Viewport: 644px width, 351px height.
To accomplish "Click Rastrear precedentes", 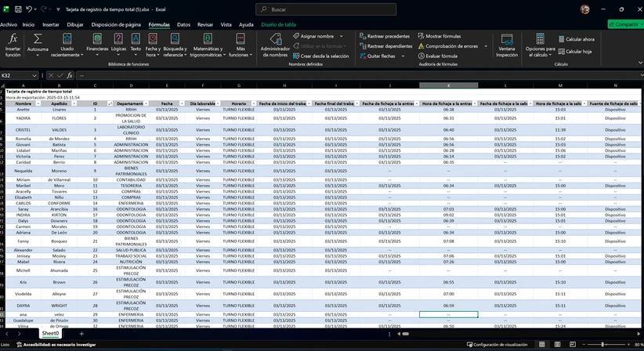I will (385, 36).
